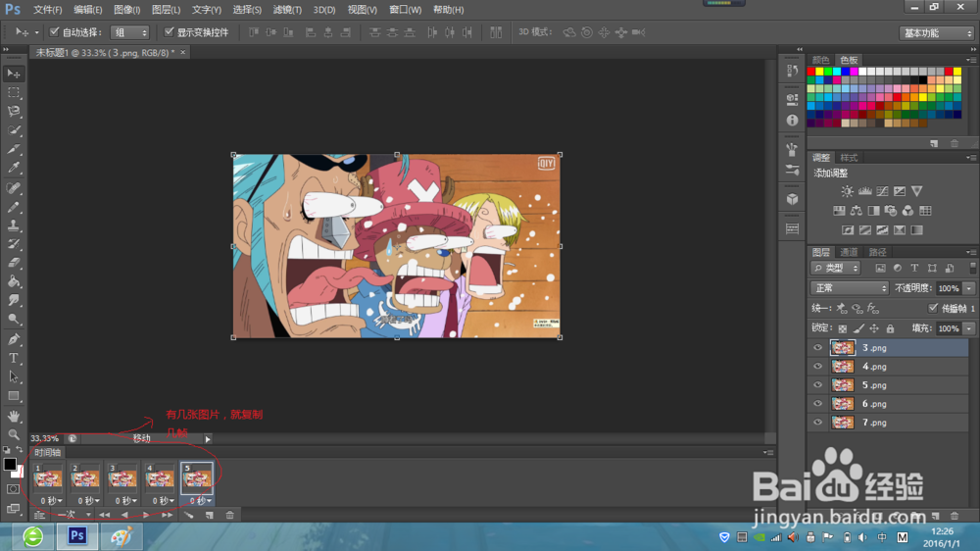Image resolution: width=980 pixels, height=551 pixels.
Task: Select the Hand tool
Action: coord(14,416)
